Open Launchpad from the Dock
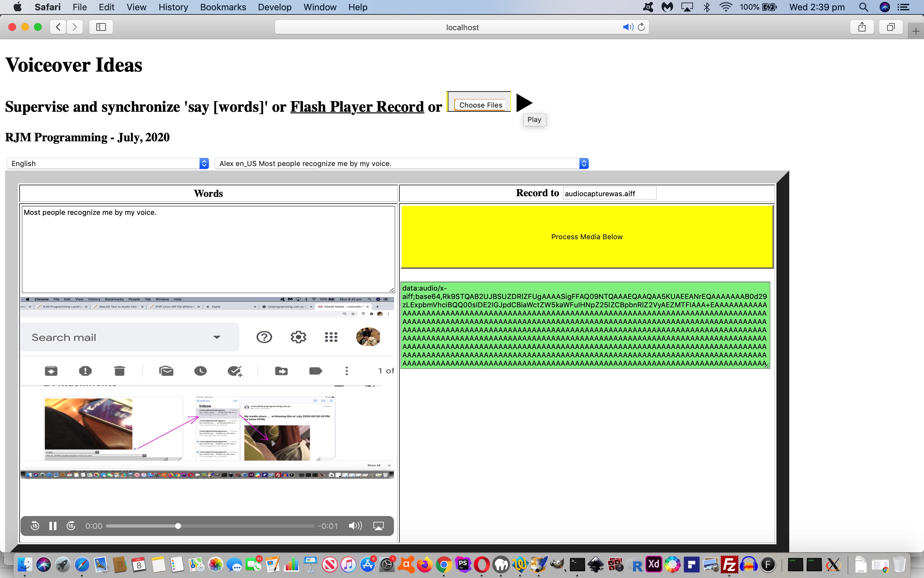The height and width of the screenshot is (578, 924). [x=63, y=564]
